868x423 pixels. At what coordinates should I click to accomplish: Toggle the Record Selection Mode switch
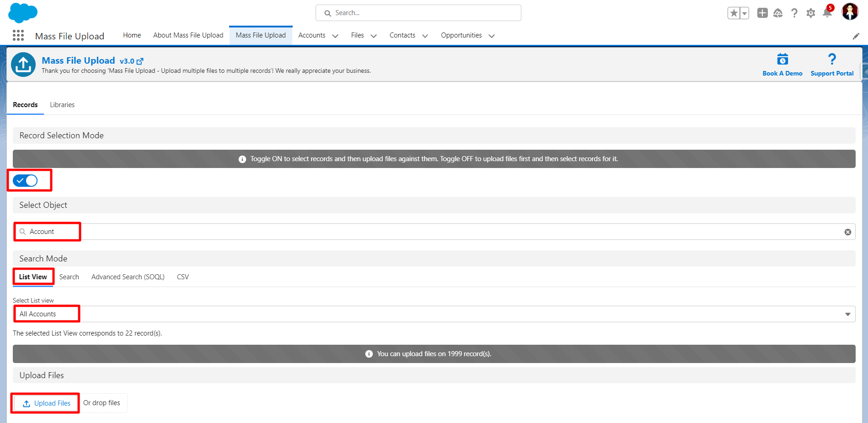[25, 180]
